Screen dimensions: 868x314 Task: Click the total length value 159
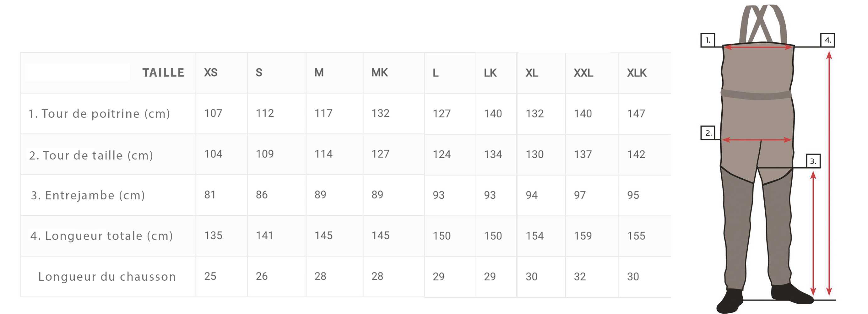(x=583, y=235)
